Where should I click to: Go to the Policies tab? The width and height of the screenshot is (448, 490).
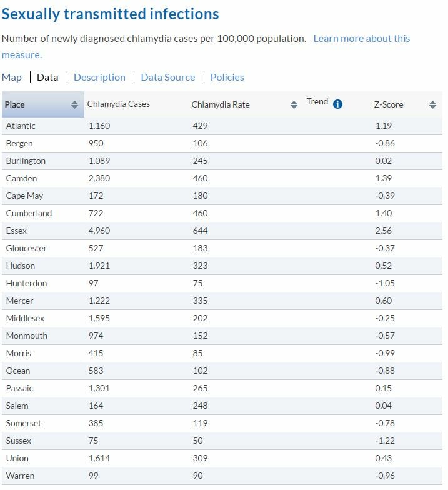[227, 77]
